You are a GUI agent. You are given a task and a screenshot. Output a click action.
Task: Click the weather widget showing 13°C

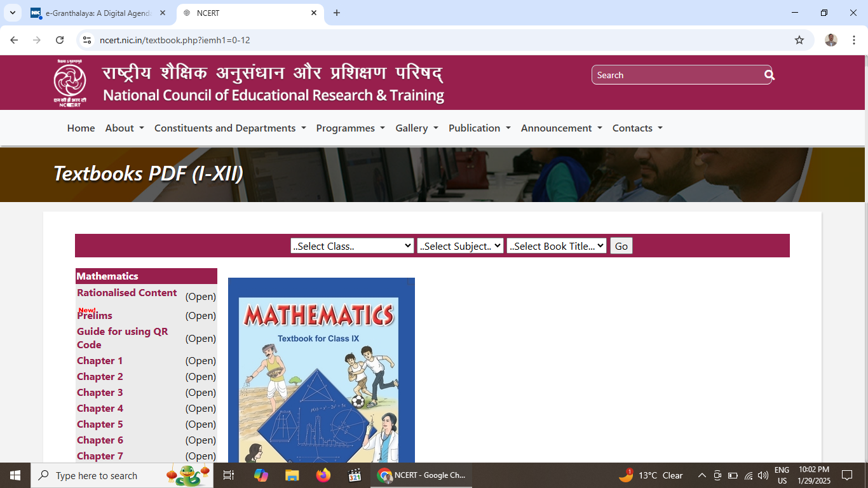coord(651,475)
